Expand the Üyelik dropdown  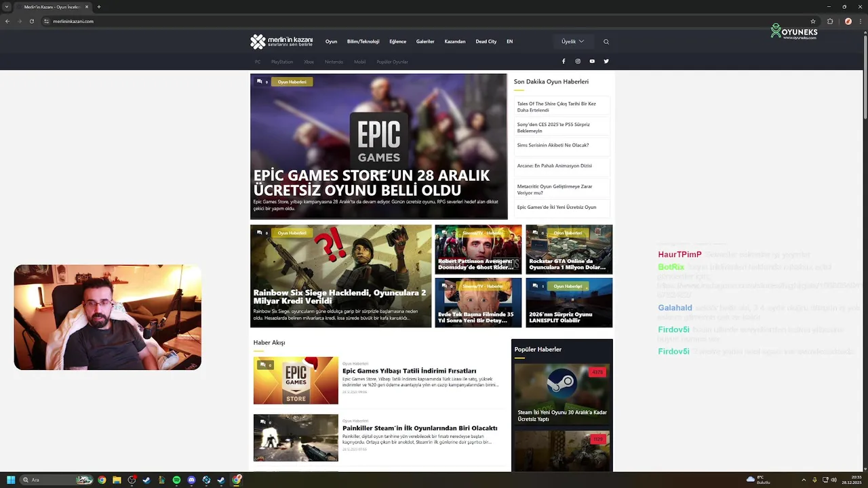[x=572, y=41]
